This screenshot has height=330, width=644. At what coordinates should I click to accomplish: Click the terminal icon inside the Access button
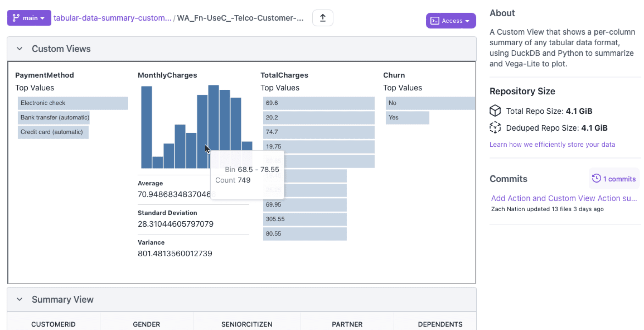(435, 20)
